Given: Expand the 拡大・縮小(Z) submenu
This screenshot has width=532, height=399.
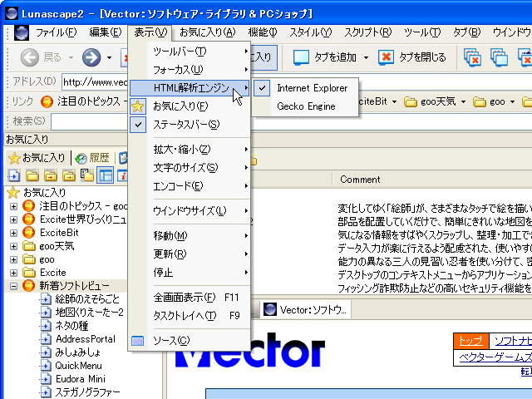Looking at the screenshot, I should pos(190,150).
